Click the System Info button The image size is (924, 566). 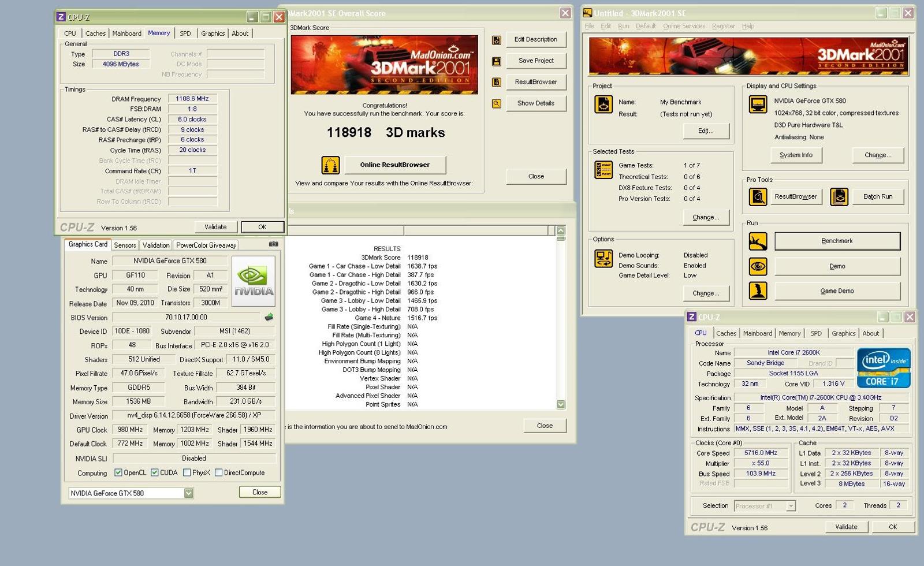pyautogui.click(x=796, y=155)
